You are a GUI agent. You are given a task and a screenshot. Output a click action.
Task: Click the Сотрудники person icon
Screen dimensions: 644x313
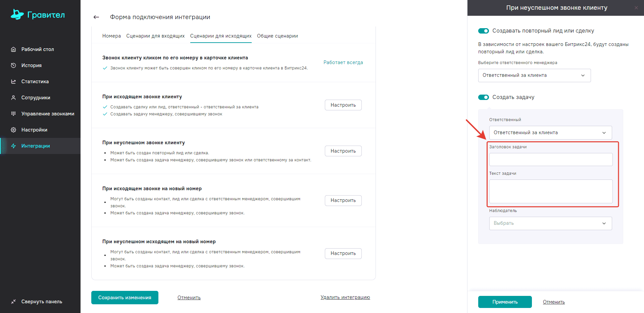tap(13, 98)
